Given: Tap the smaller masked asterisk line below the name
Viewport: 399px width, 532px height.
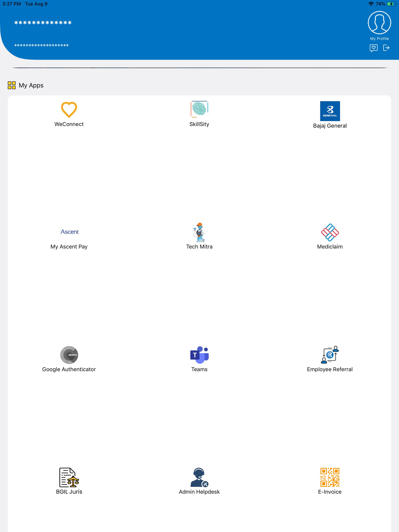Looking at the screenshot, I should coord(41,45).
